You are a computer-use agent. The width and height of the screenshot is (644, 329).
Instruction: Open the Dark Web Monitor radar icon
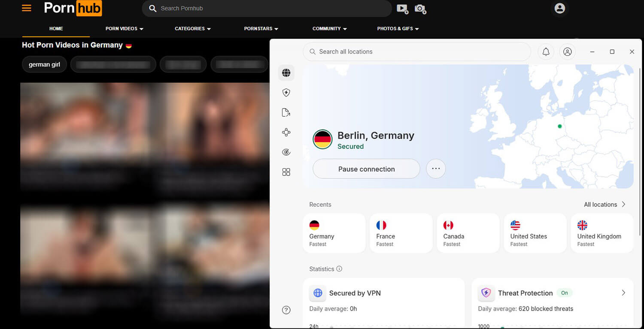[x=286, y=152]
